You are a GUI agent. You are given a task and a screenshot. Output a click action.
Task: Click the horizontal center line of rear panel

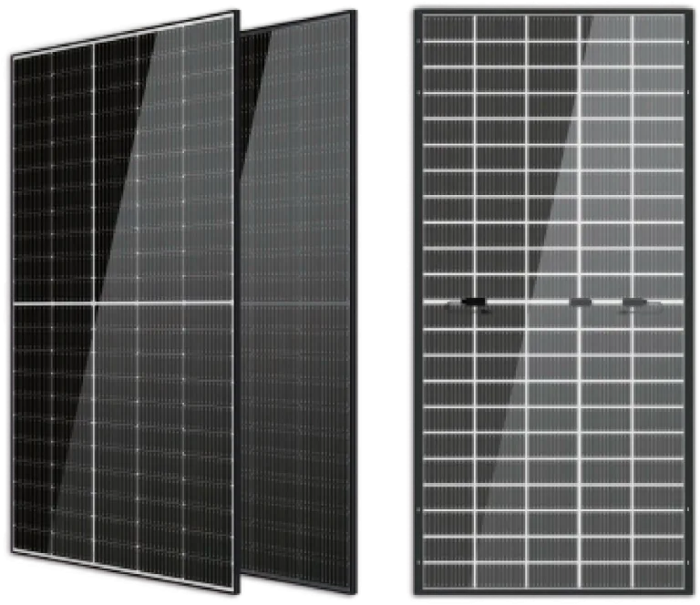click(529, 302)
